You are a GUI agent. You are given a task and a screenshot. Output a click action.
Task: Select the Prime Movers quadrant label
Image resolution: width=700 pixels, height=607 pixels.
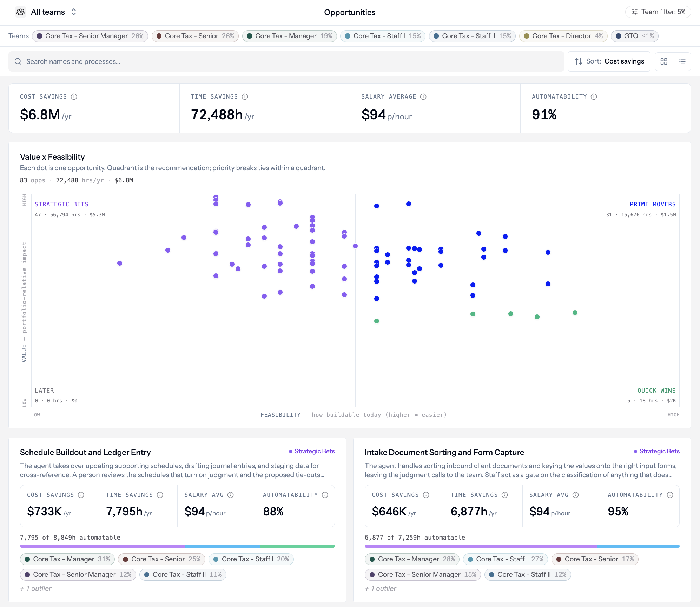tap(653, 204)
